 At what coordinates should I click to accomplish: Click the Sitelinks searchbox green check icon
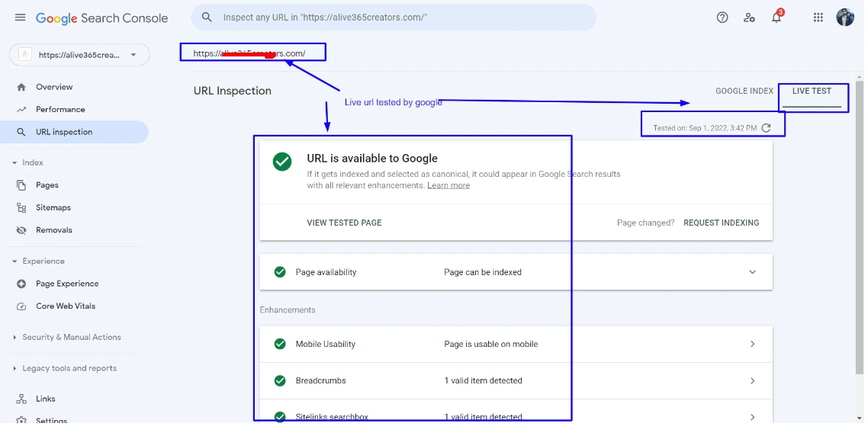pyautogui.click(x=280, y=416)
